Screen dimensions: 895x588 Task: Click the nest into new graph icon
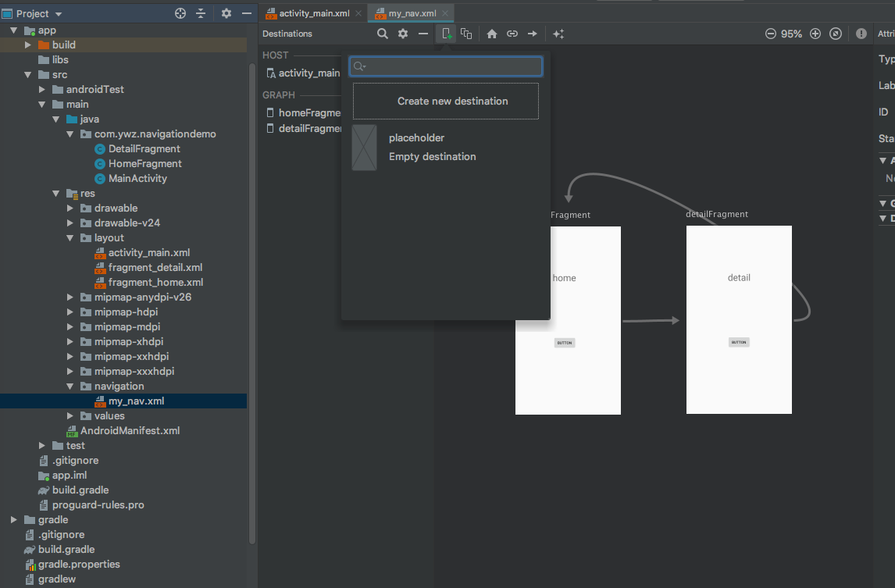[466, 34]
